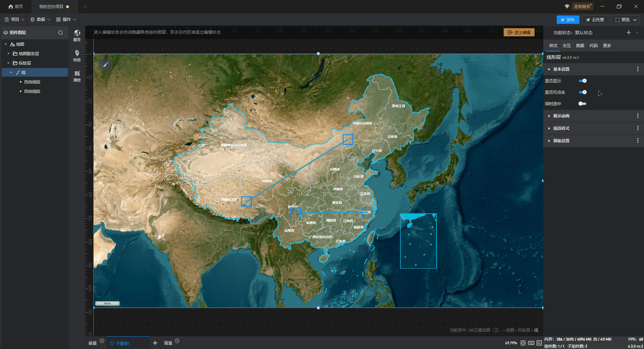This screenshot has height=349, width=644.
Task: Select the second 自由线段 item
Action: 32,91
